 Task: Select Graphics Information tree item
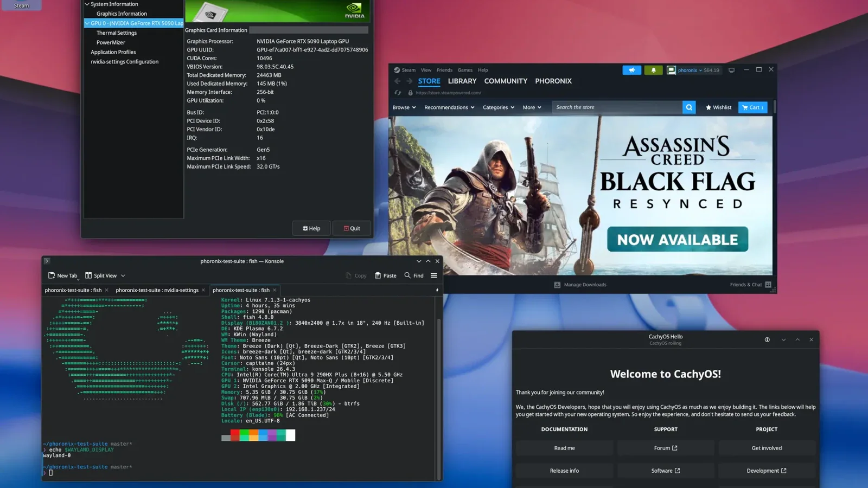[x=122, y=14]
